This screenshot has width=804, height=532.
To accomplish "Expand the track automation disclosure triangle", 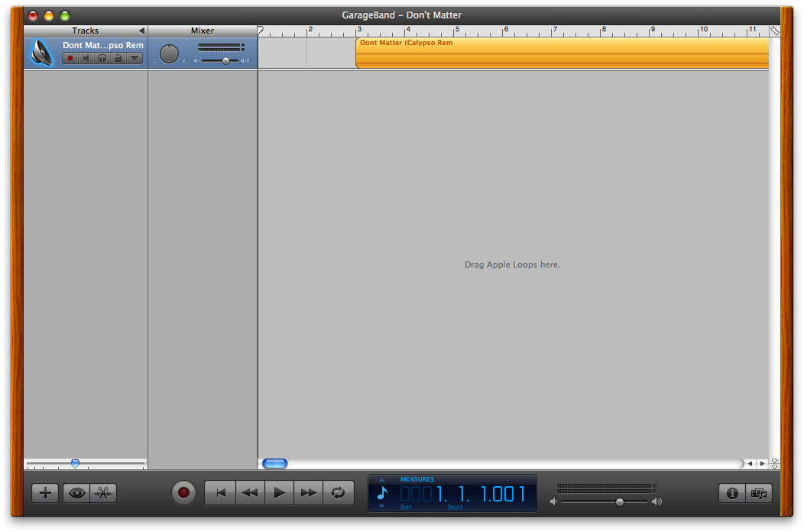I will click(x=135, y=58).
